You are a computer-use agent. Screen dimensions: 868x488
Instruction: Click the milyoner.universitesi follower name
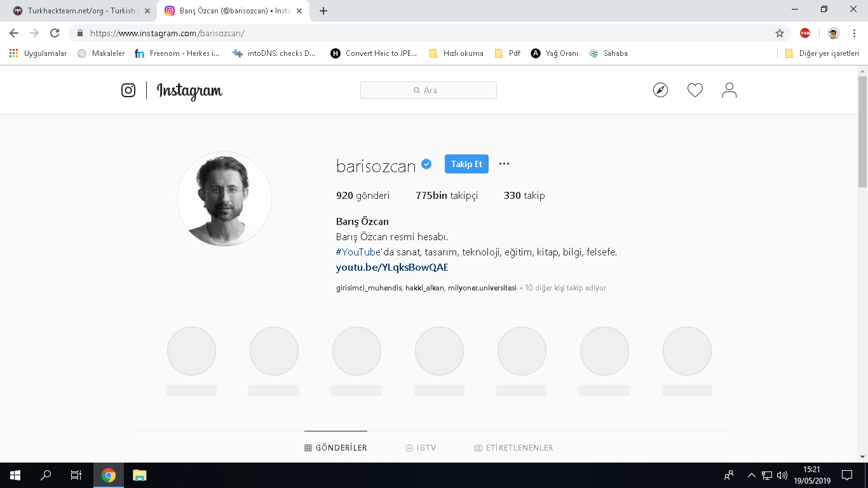point(482,288)
